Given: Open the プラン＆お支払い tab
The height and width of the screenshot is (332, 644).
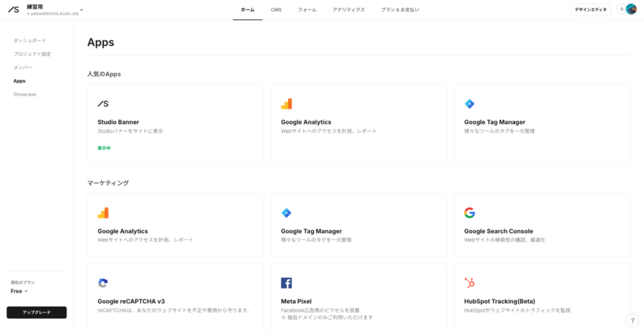Looking at the screenshot, I should click(x=399, y=10).
